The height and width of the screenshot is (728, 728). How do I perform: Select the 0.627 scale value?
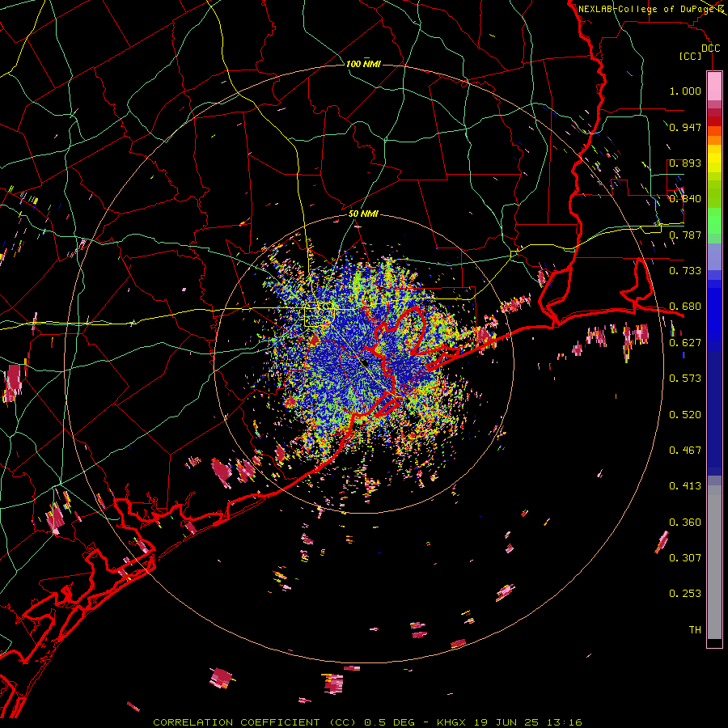click(685, 343)
